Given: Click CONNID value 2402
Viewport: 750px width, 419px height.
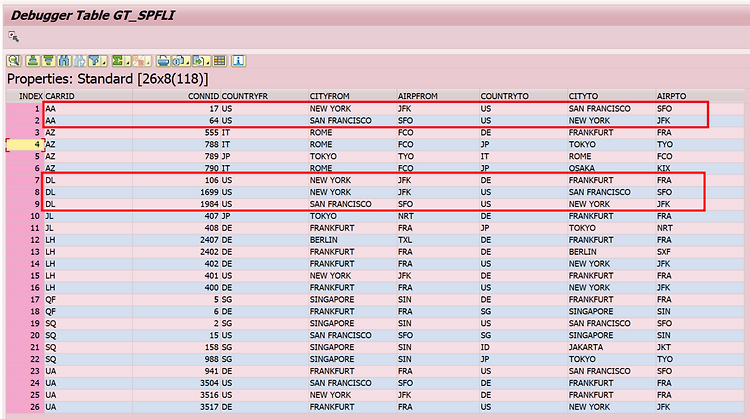Looking at the screenshot, I should (210, 252).
